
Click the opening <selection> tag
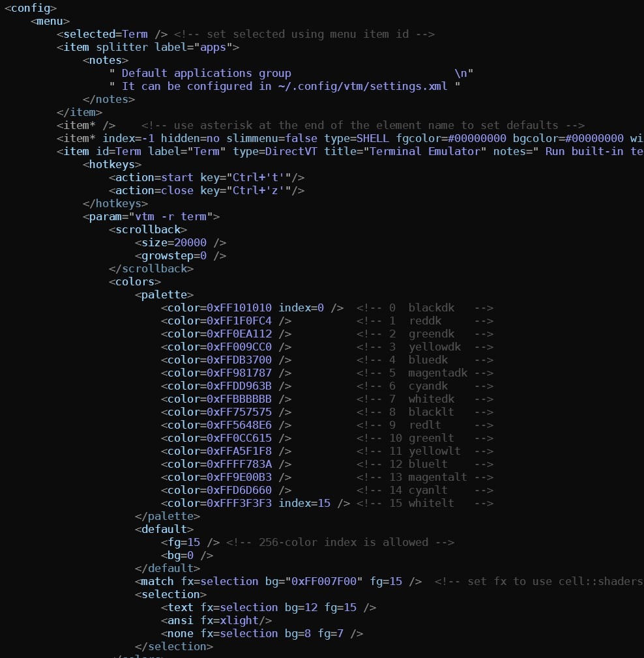171,594
